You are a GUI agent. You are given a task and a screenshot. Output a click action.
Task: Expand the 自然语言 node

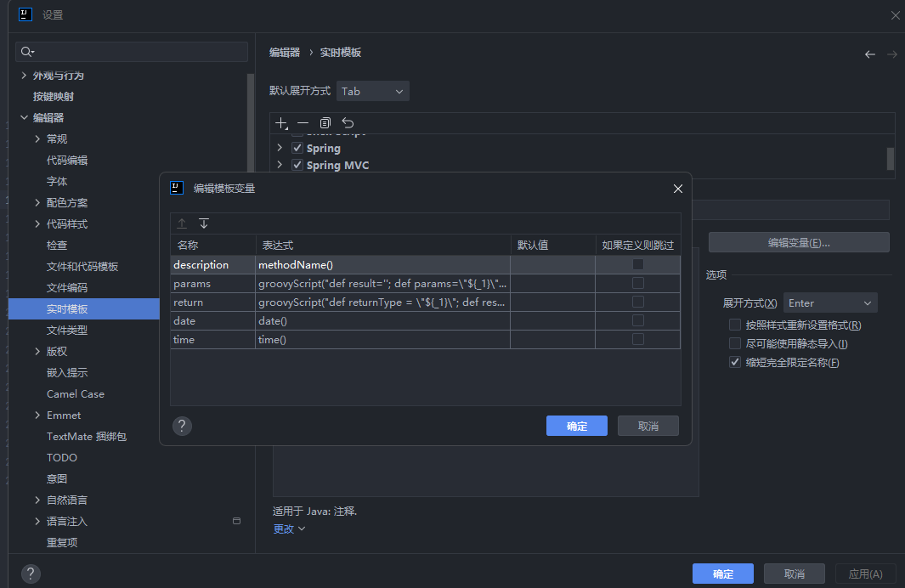[37, 500]
